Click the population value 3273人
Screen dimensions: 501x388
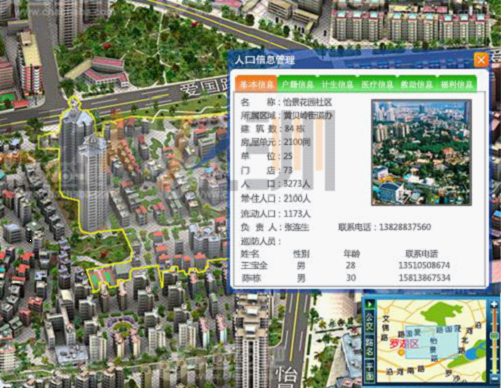click(x=296, y=184)
